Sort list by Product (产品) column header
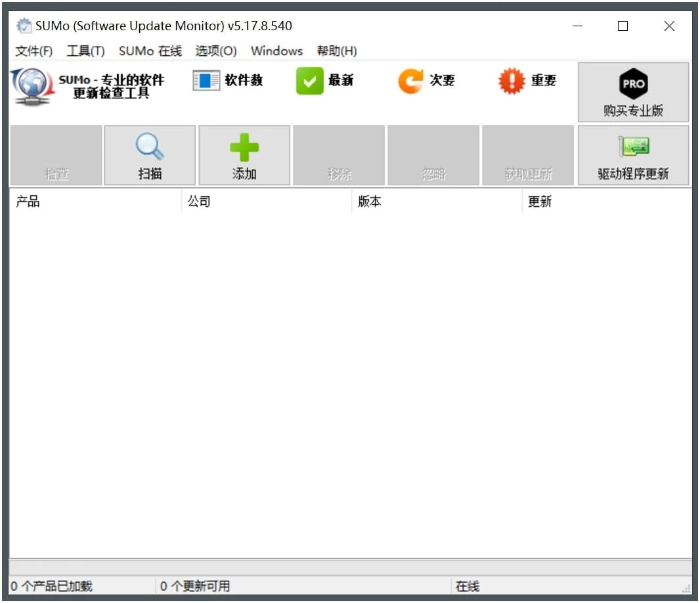 click(95, 202)
